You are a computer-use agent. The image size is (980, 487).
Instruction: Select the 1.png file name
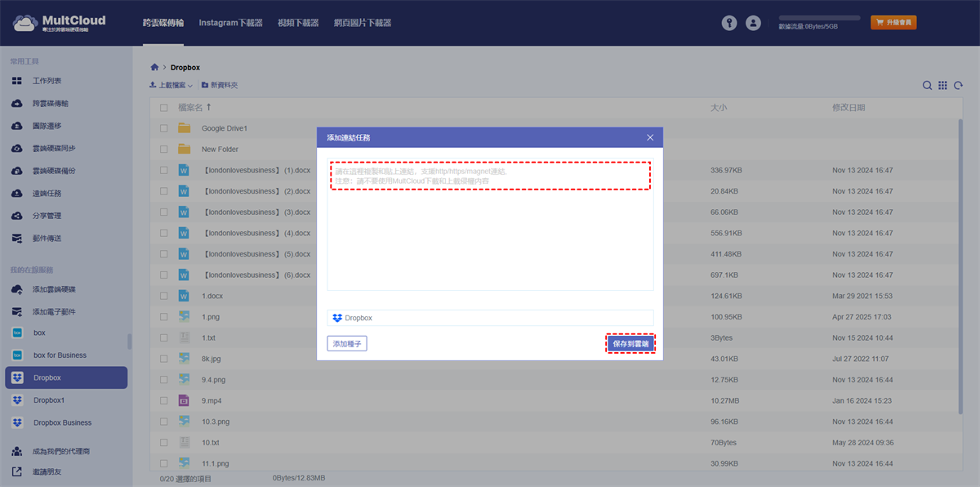coord(211,317)
